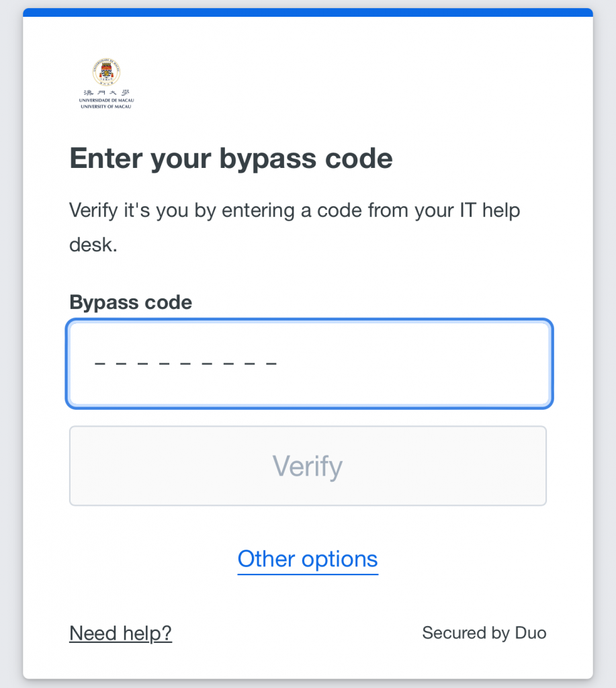Click the "Bypass code" field label
Image resolution: width=616 pixels, height=688 pixels.
pyautogui.click(x=130, y=302)
